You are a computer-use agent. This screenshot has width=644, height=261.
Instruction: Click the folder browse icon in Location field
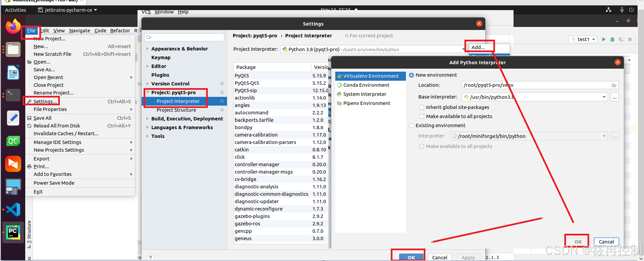tap(614, 85)
